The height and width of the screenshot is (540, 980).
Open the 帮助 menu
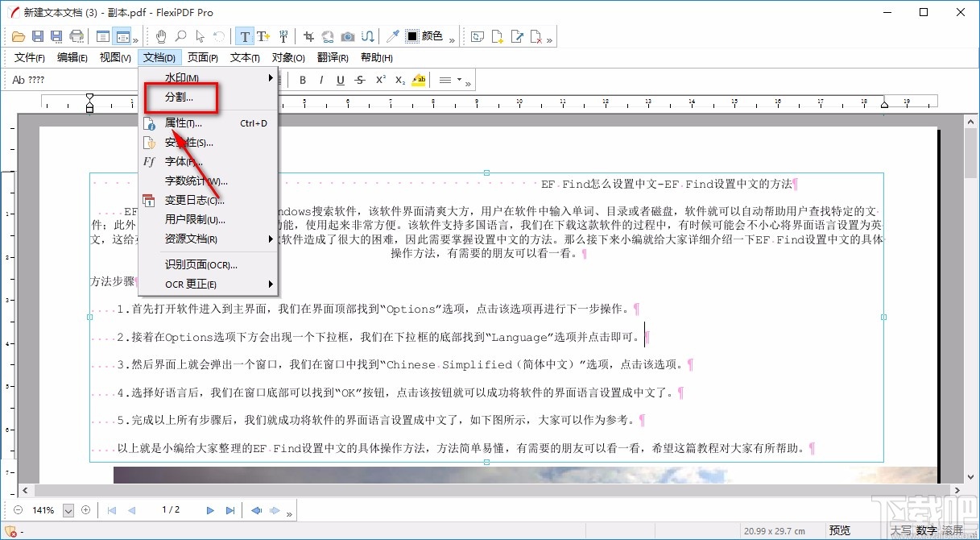coord(376,57)
